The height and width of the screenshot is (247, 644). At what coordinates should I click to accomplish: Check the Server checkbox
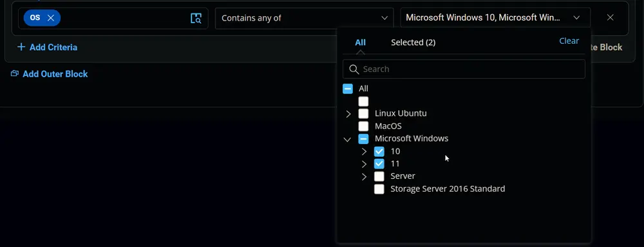(379, 176)
